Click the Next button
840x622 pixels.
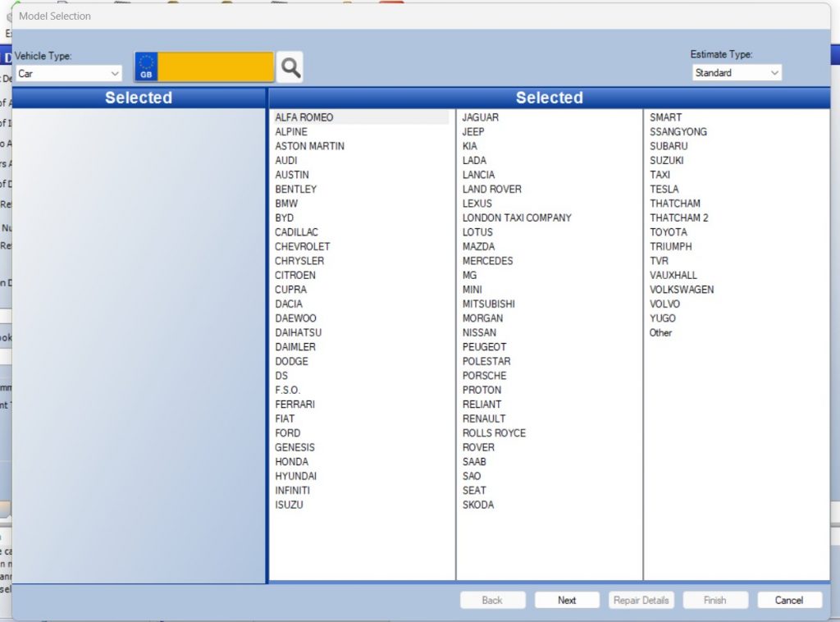(x=567, y=600)
